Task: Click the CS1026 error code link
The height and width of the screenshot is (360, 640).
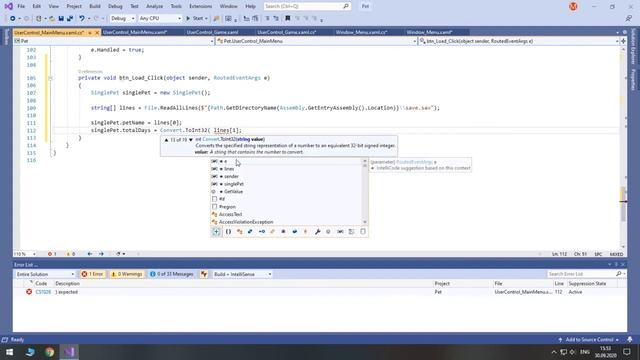Action: [43, 292]
